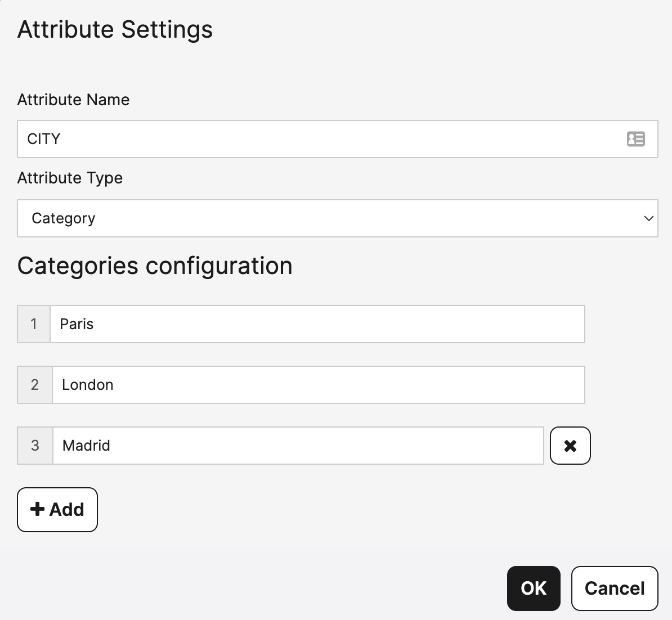Click the Categories configuration heading
672x620 pixels.
point(155,266)
